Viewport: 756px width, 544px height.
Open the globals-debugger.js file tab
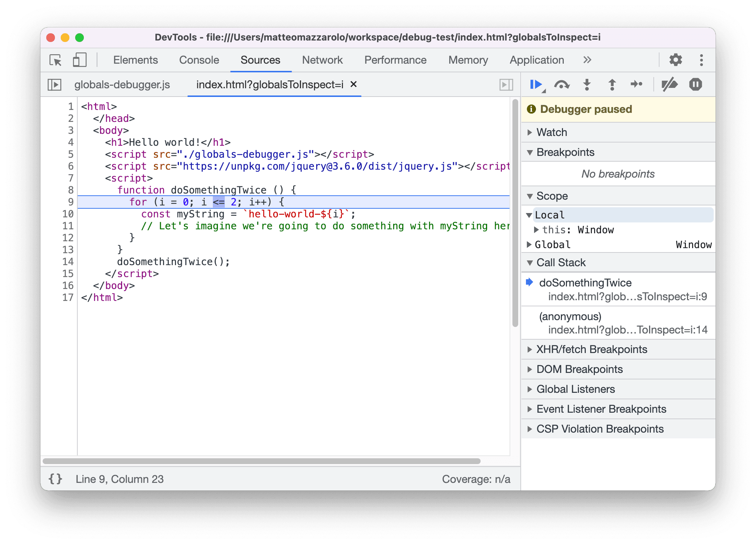click(122, 85)
